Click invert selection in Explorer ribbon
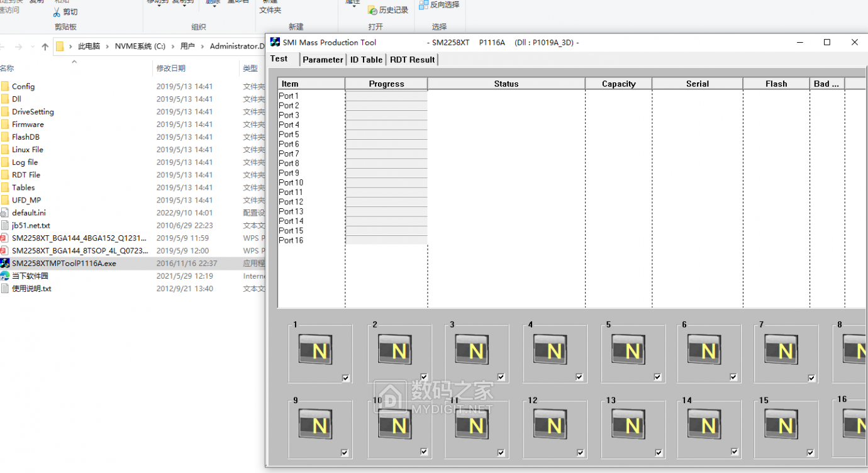Viewport: 868px width, 473px height. [439, 4]
